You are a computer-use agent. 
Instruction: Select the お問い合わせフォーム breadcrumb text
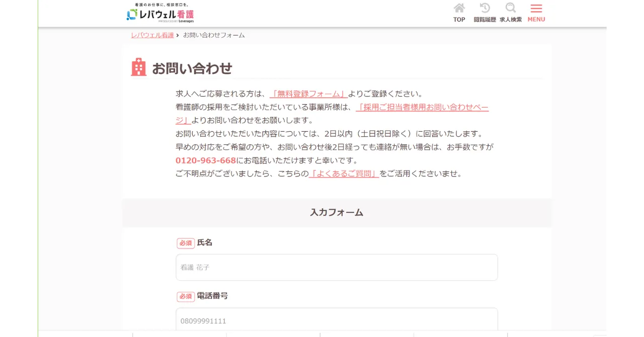tap(214, 35)
